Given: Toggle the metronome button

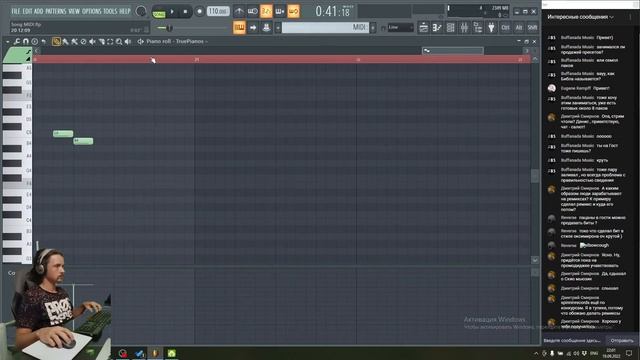Looking at the screenshot, I should [239, 11].
